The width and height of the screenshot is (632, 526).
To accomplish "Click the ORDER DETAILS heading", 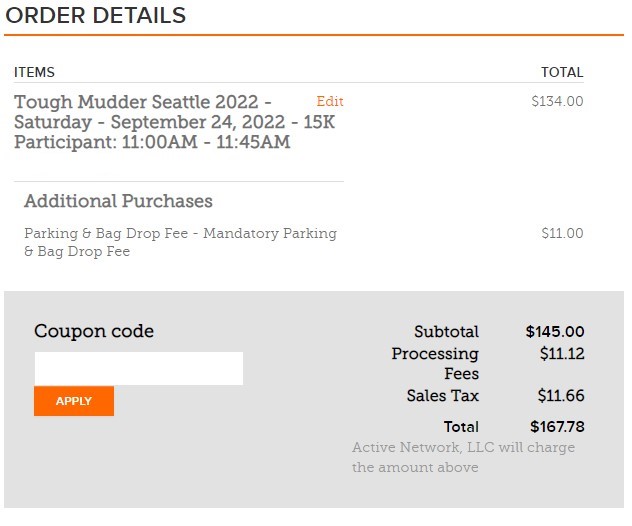I will (x=96, y=16).
